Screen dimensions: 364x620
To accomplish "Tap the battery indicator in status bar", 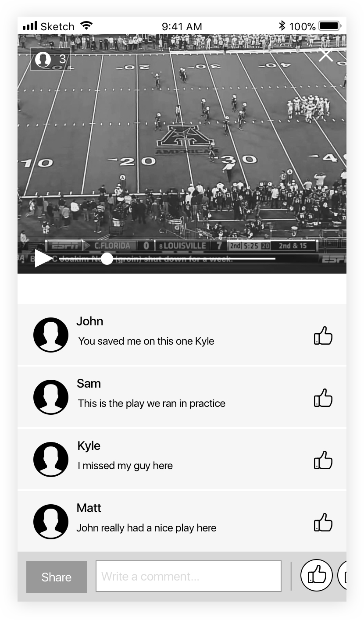I will point(330,26).
